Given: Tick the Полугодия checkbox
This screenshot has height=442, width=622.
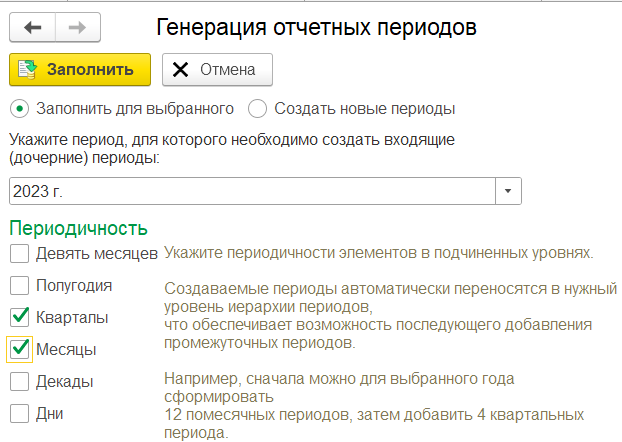Looking at the screenshot, I should click(19, 286).
